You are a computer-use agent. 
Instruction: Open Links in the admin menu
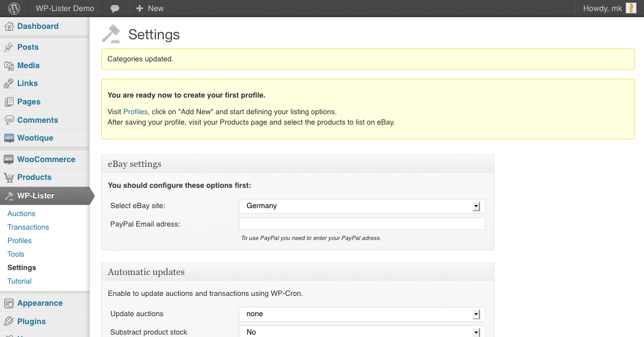(28, 83)
